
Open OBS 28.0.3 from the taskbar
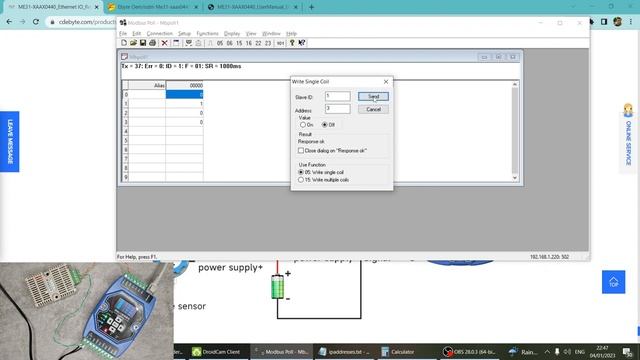pos(469,352)
